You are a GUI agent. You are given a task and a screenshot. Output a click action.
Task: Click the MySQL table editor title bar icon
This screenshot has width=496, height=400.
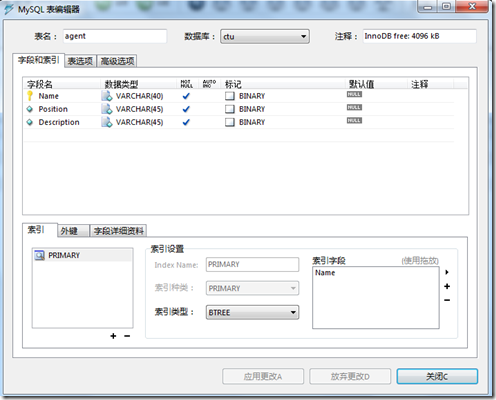click(9, 9)
